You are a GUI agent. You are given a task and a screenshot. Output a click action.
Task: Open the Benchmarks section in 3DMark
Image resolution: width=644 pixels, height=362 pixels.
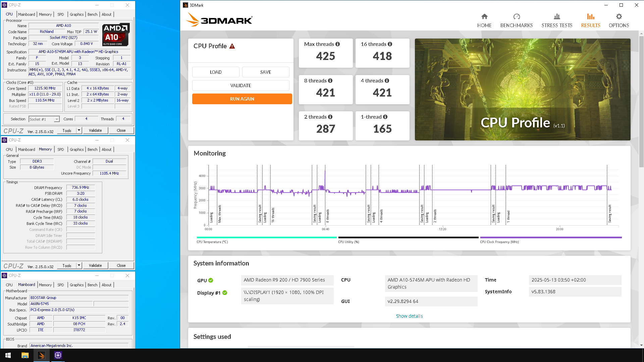pos(517,20)
